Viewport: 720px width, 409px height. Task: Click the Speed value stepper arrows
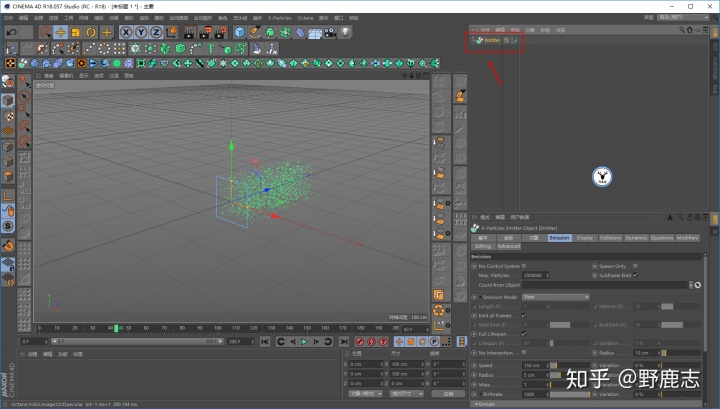point(547,365)
